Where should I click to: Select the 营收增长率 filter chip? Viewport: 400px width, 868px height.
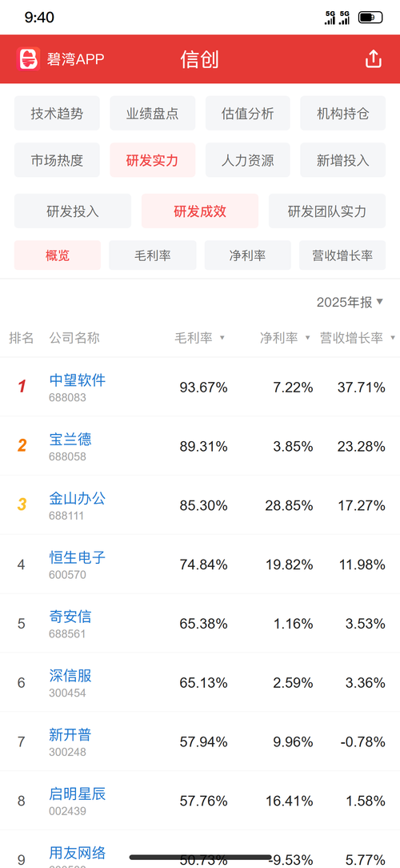[342, 255]
